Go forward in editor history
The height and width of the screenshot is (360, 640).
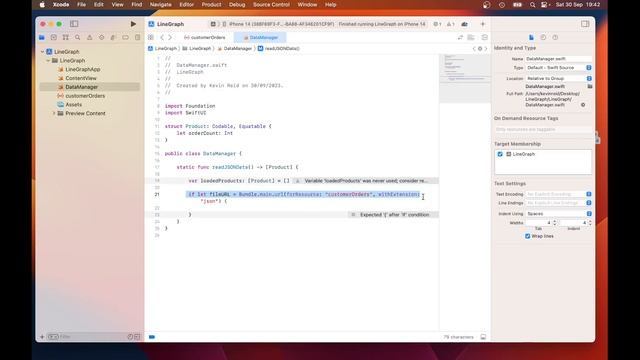[170, 38]
